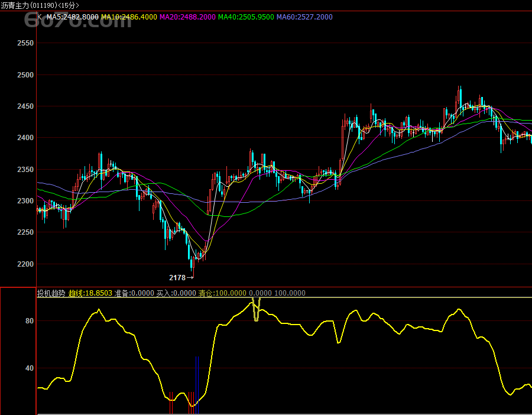
Task: Click the magenta MA20 indicator label
Action: (x=187, y=17)
